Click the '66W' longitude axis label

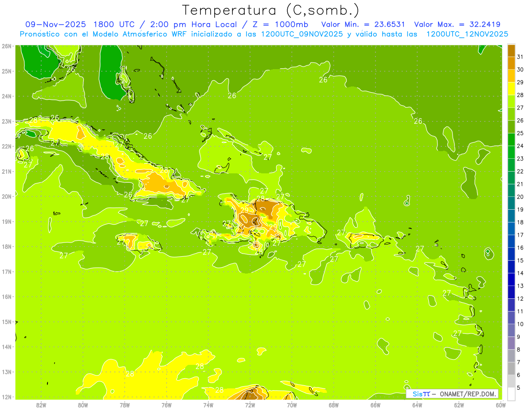pos(376,405)
